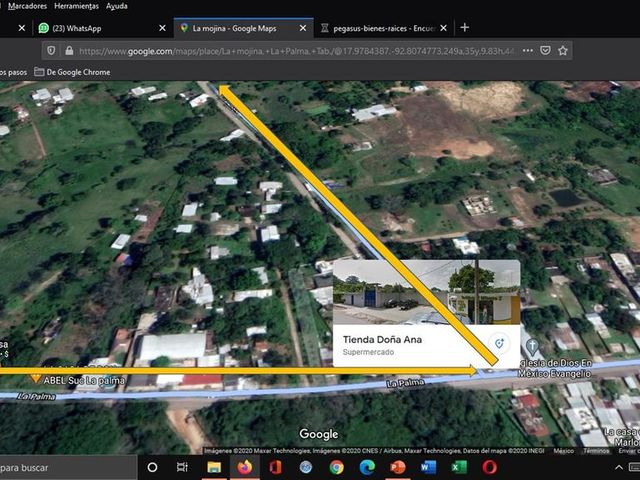Open the Ayuda menu
640x480 pixels.
point(117,6)
